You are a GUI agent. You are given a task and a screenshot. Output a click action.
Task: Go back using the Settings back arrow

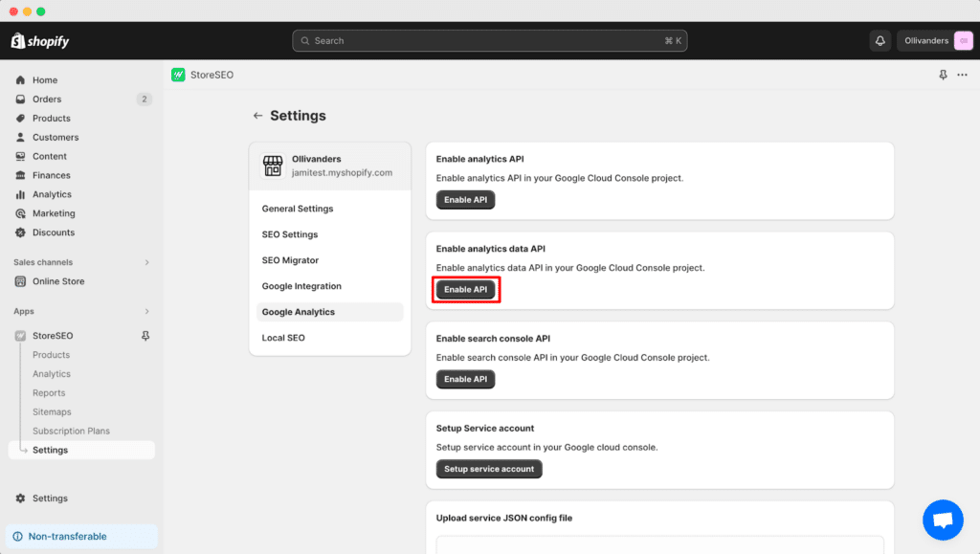click(x=257, y=115)
